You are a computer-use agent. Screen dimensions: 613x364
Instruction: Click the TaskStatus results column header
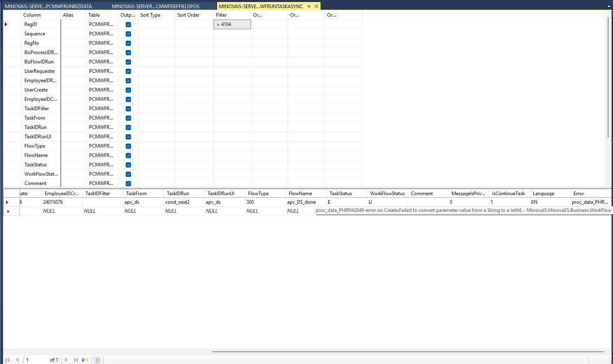(346, 194)
